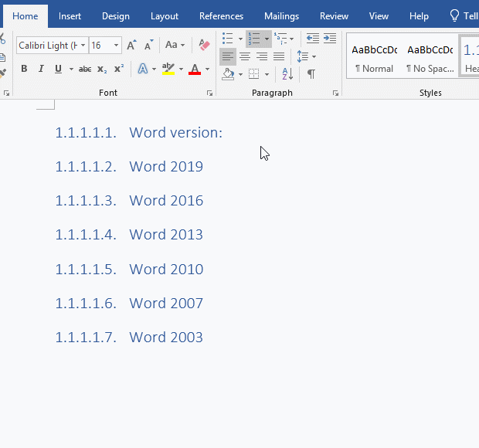Expand Underline style dropdown arrow
This screenshot has height=448, width=479.
(x=71, y=69)
